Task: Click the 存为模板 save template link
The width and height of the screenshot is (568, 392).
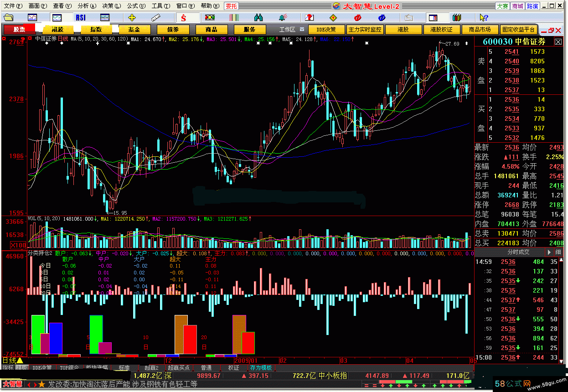Action: tap(261, 368)
